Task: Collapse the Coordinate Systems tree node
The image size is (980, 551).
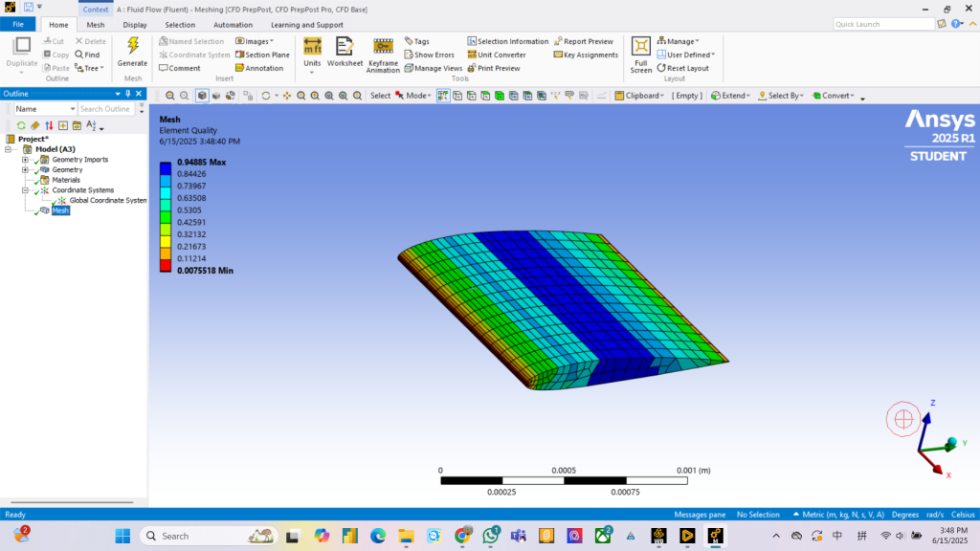Action: pos(25,190)
